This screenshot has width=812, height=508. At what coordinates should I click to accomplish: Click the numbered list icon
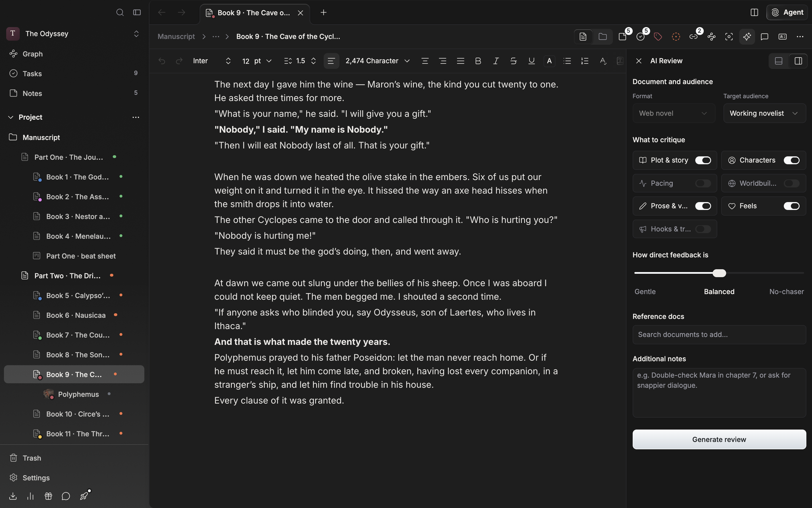point(585,61)
